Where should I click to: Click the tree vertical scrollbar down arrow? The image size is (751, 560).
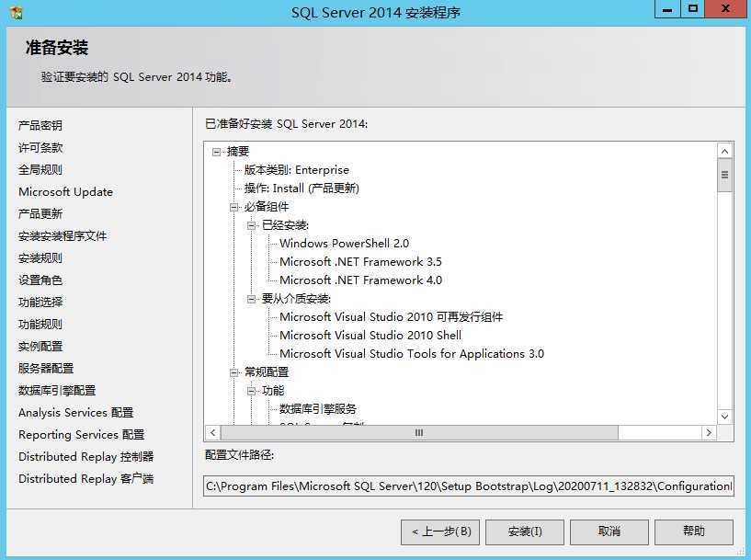click(724, 417)
